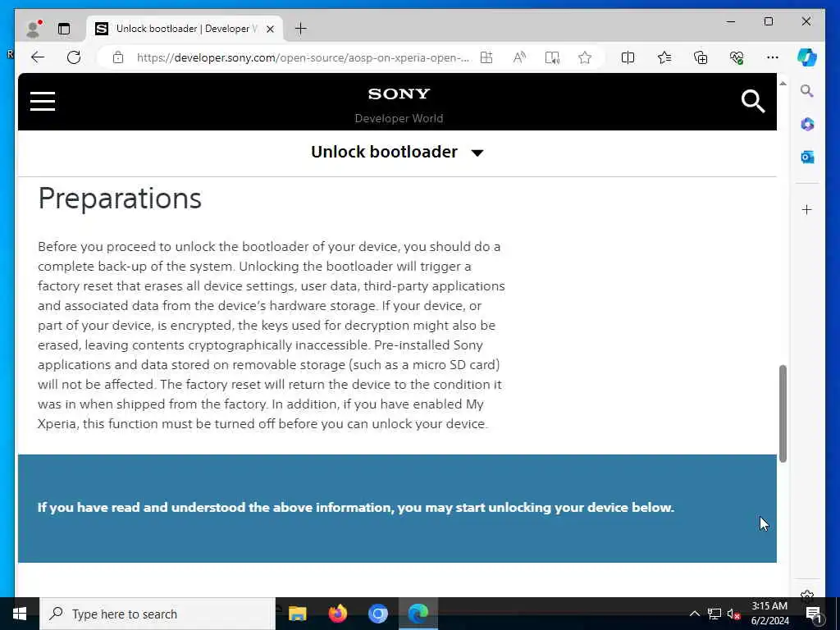Screen dimensions: 840x630
Task: Refresh the page
Action: [x=74, y=57]
